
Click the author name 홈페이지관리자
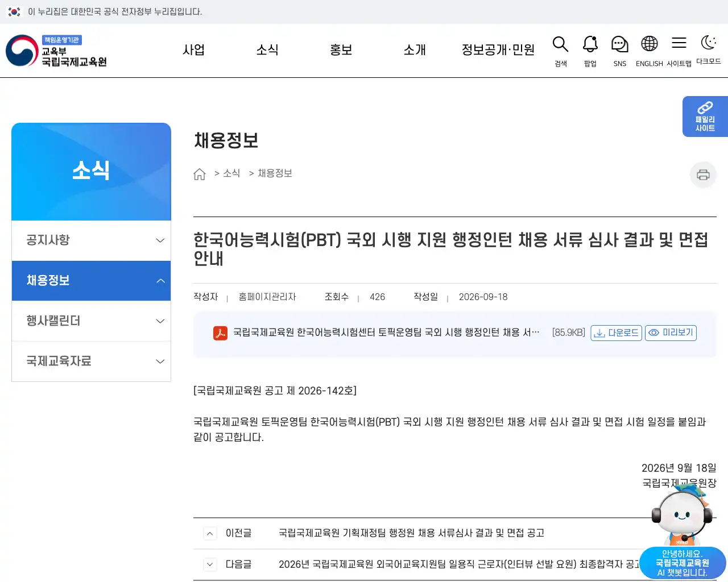coord(267,297)
